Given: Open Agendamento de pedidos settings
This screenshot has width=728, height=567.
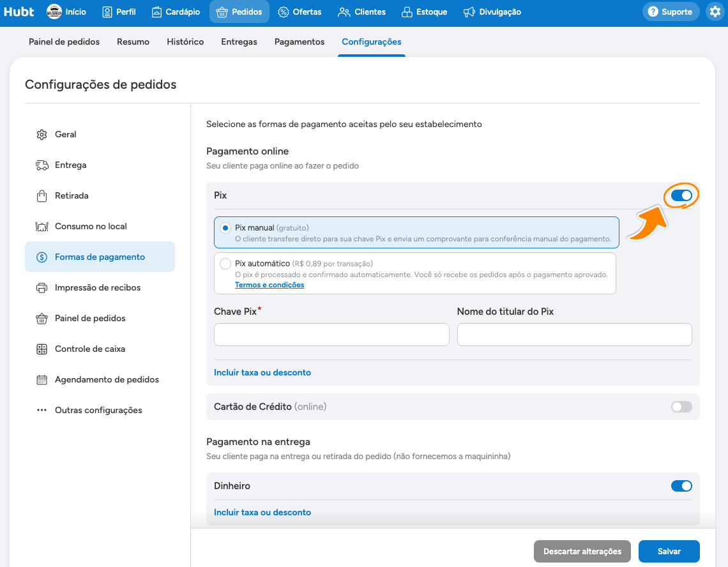Looking at the screenshot, I should (100, 380).
